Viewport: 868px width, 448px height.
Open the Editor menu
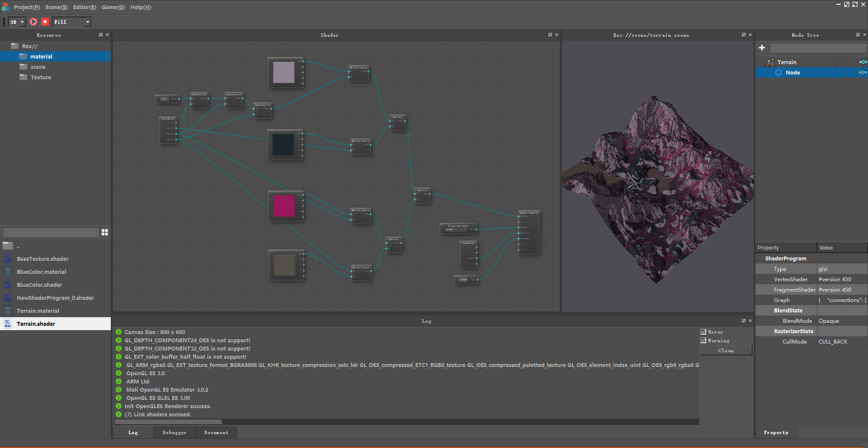(x=84, y=7)
